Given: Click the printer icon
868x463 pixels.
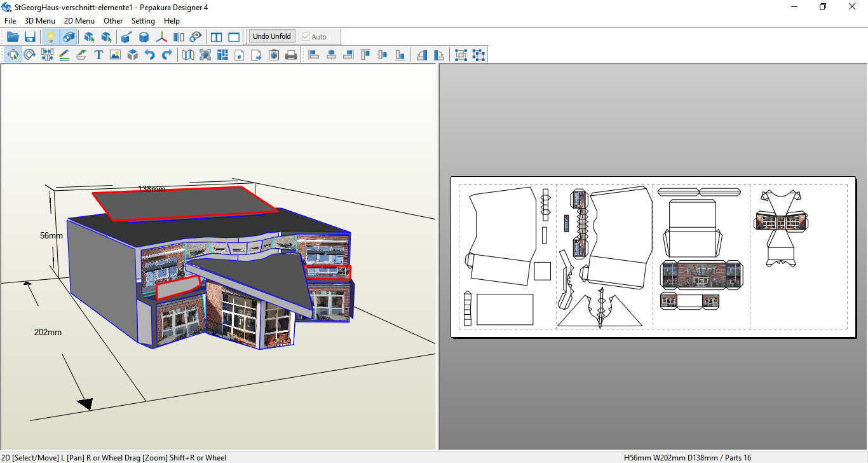Looking at the screenshot, I should coord(291,55).
